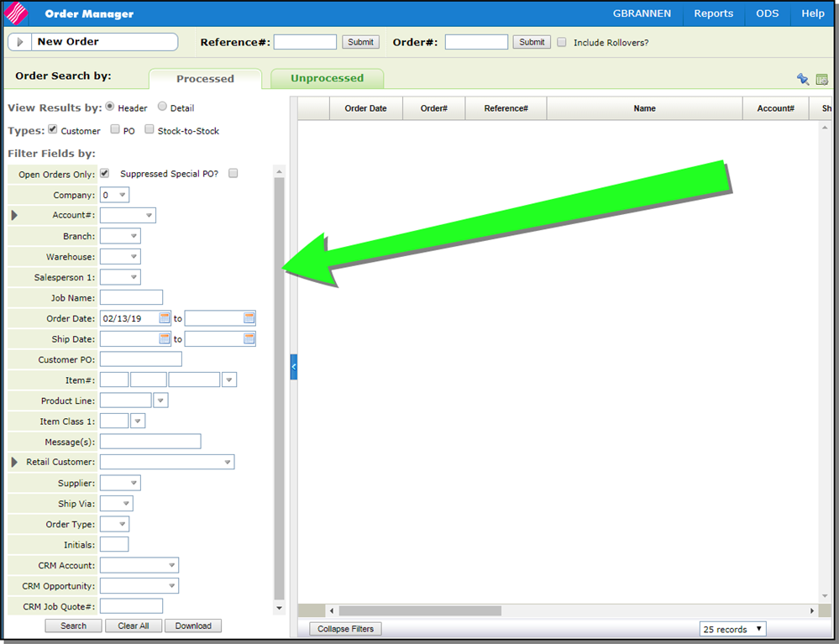Open calendar for Ship Date end
The height and width of the screenshot is (644, 839).
click(x=249, y=338)
